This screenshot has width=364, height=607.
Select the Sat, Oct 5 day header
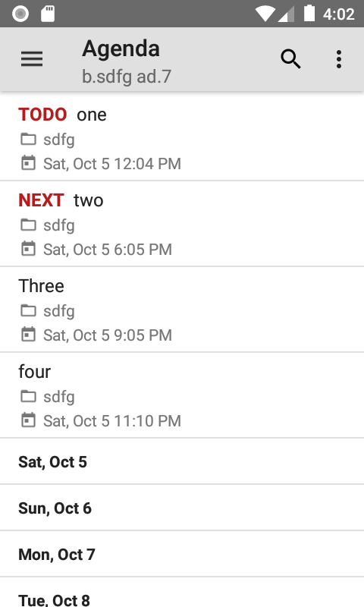(182, 461)
